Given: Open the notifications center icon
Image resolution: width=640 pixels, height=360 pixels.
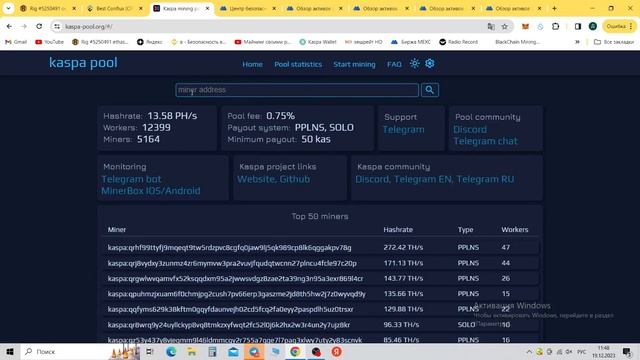Looking at the screenshot, I should coord(627,351).
